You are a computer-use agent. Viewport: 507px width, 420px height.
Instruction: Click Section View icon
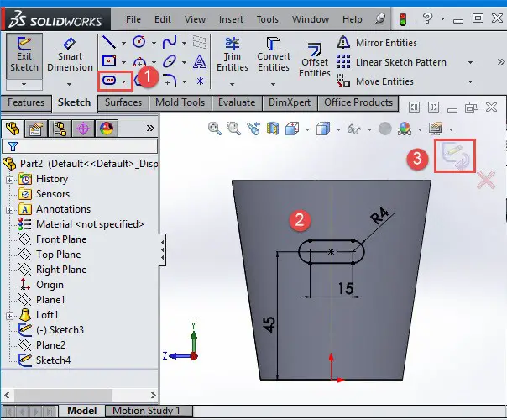tap(273, 129)
